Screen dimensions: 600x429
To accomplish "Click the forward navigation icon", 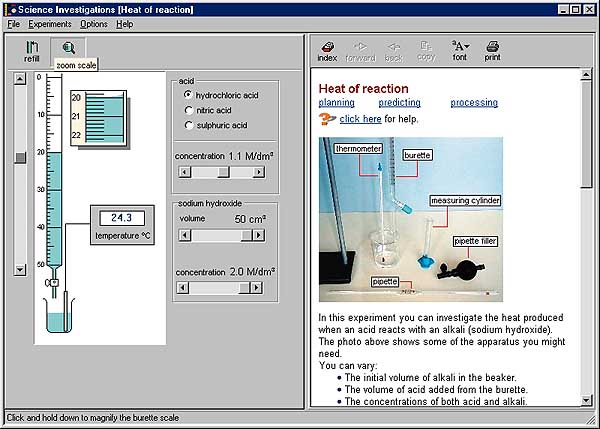I will click(360, 51).
